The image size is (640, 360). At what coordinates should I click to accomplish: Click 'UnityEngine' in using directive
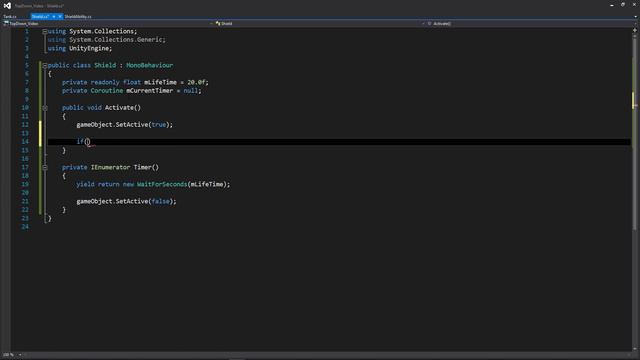89,49
